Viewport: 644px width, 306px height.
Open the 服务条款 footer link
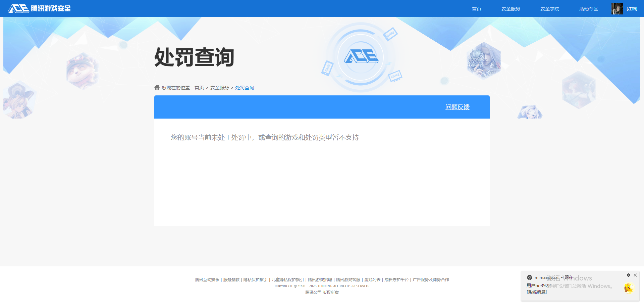(231, 279)
